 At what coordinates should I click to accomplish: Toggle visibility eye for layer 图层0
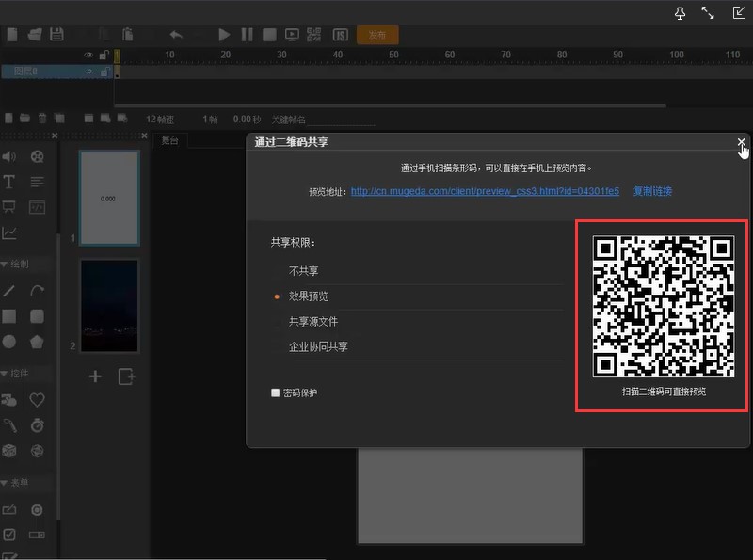pos(89,72)
